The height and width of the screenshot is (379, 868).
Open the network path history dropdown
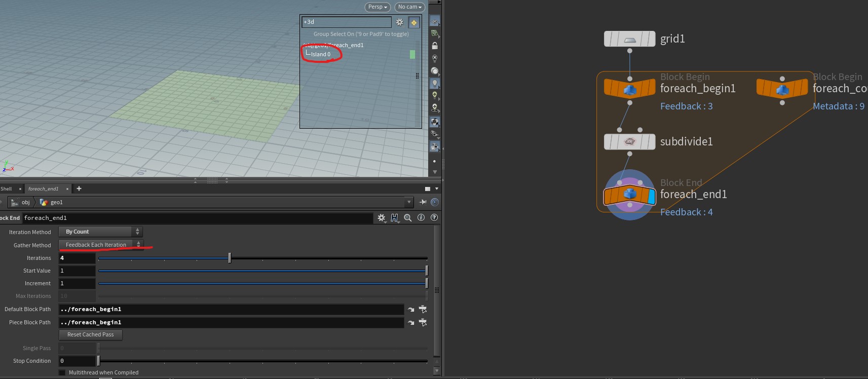pyautogui.click(x=409, y=202)
